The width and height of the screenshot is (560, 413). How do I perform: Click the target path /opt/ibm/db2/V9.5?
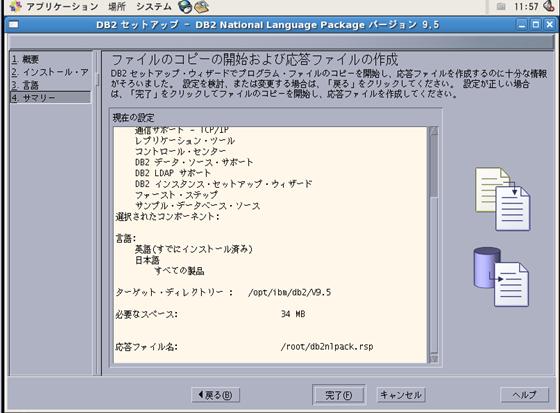(x=290, y=293)
